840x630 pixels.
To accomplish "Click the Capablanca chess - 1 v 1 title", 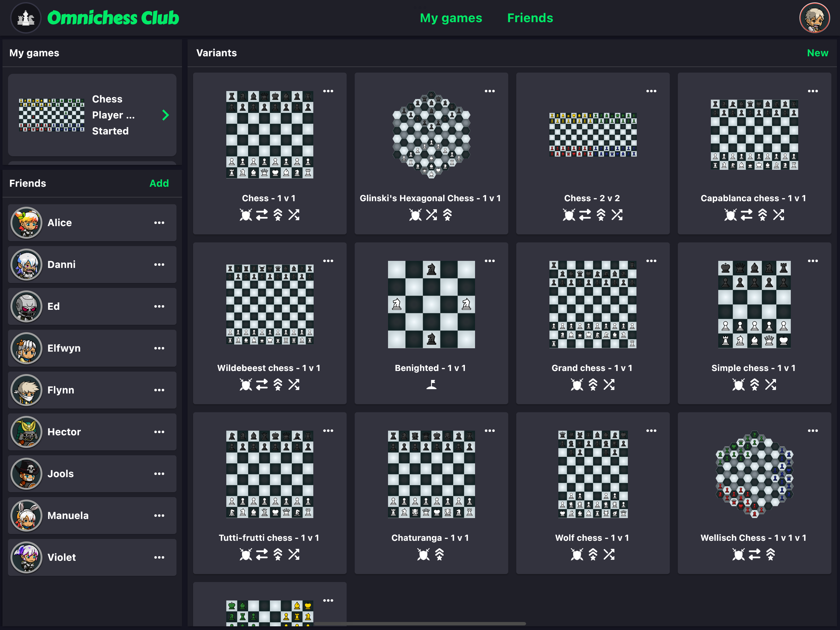I will [x=753, y=198].
